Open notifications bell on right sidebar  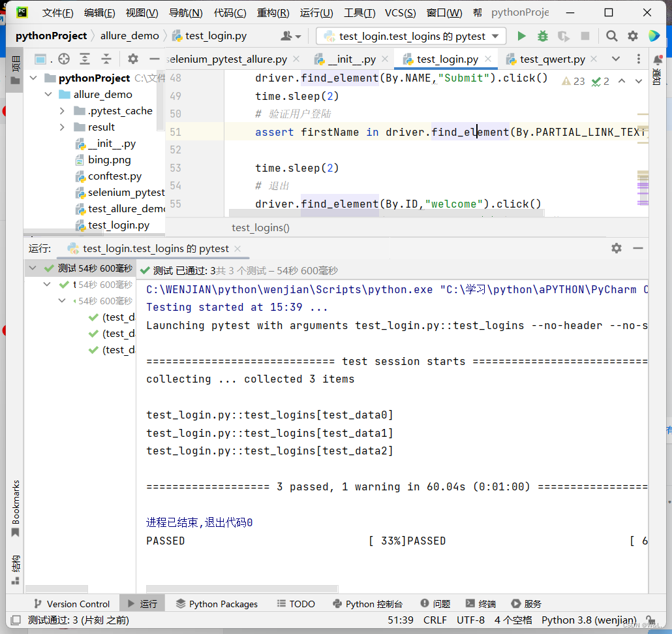[657, 60]
